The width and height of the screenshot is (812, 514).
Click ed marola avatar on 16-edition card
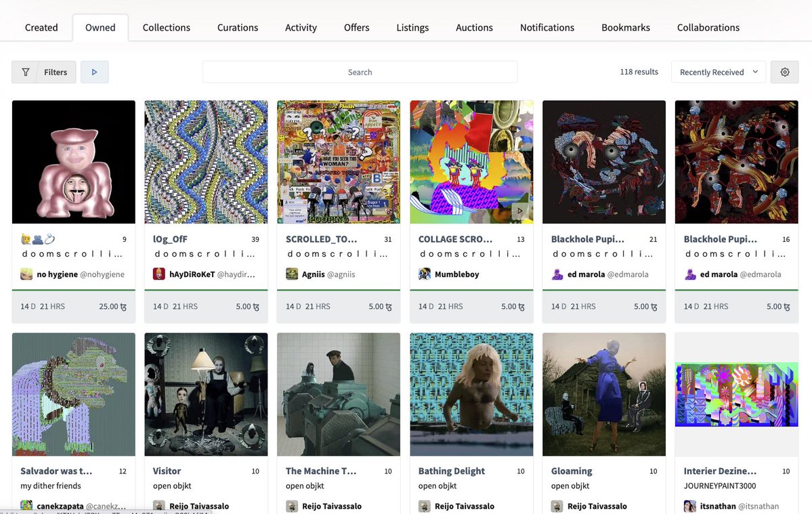pos(690,274)
